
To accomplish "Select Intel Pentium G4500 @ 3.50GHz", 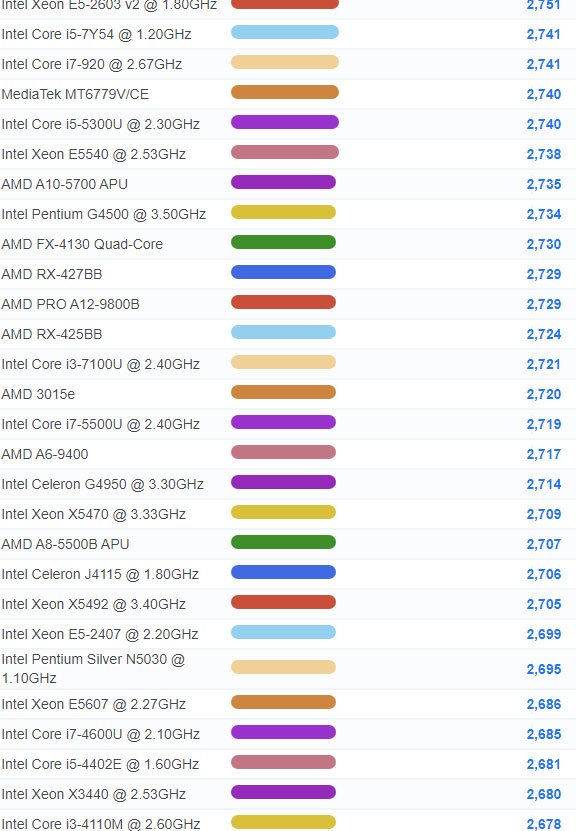I will [104, 214].
